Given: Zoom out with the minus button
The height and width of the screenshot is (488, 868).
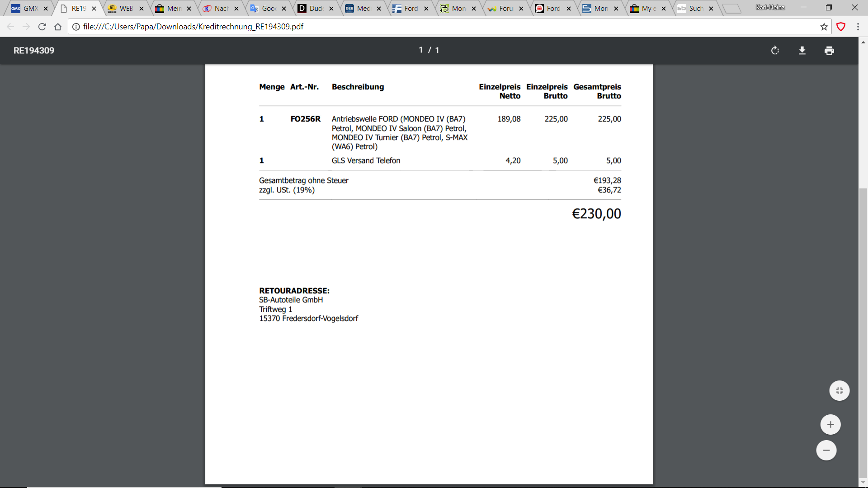Looking at the screenshot, I should [x=826, y=450].
